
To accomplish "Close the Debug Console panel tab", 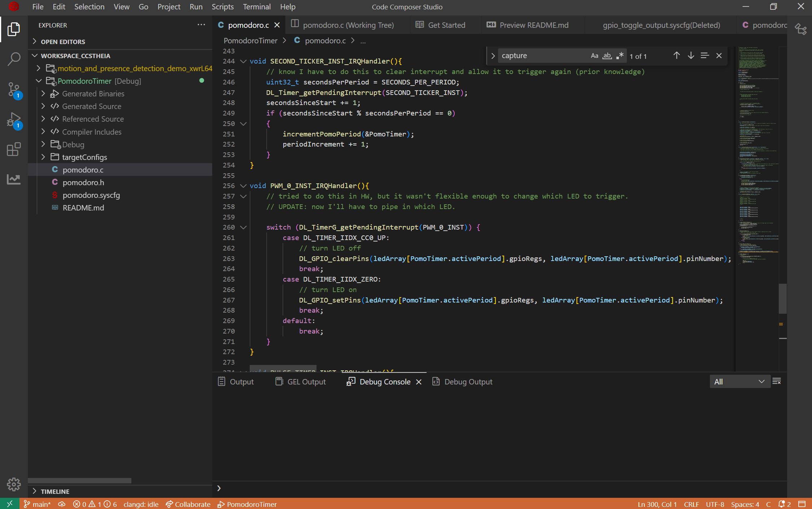I will [x=419, y=382].
